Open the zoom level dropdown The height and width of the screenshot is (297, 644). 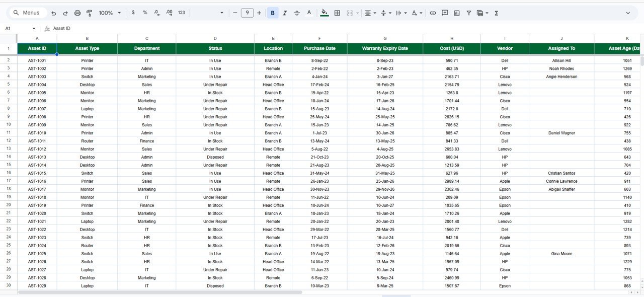[110, 13]
